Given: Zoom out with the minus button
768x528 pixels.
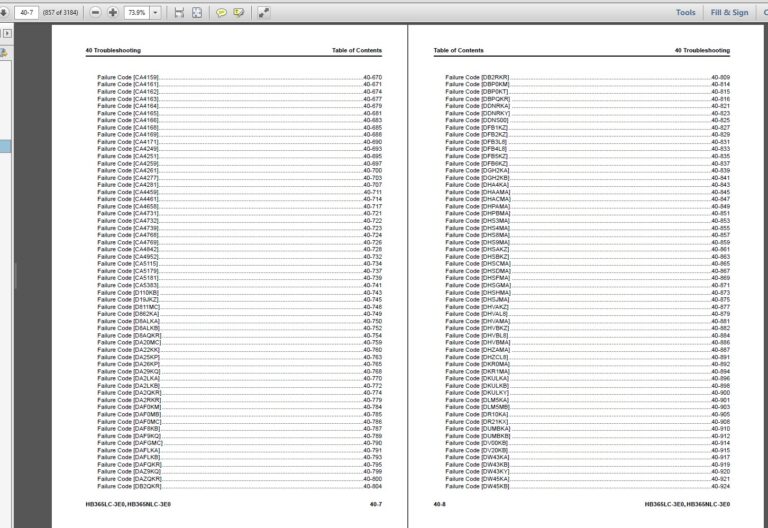Looking at the screenshot, I should [x=96, y=12].
